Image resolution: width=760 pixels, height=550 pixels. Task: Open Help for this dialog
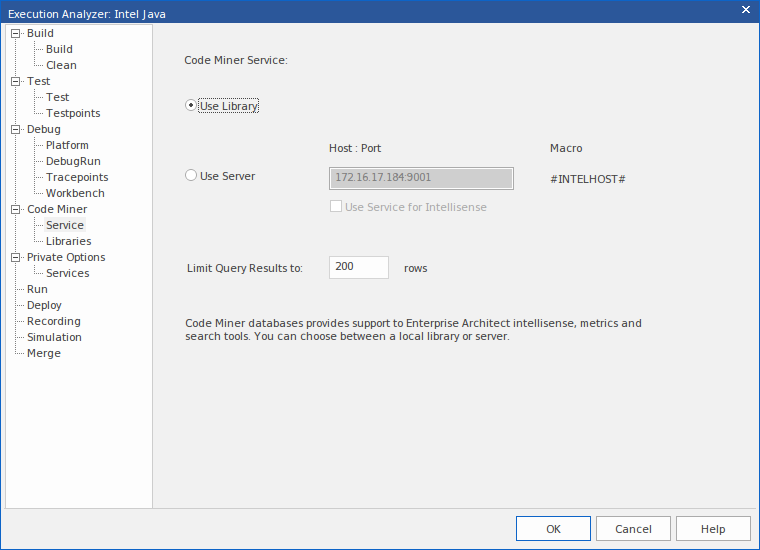pyautogui.click(x=713, y=528)
